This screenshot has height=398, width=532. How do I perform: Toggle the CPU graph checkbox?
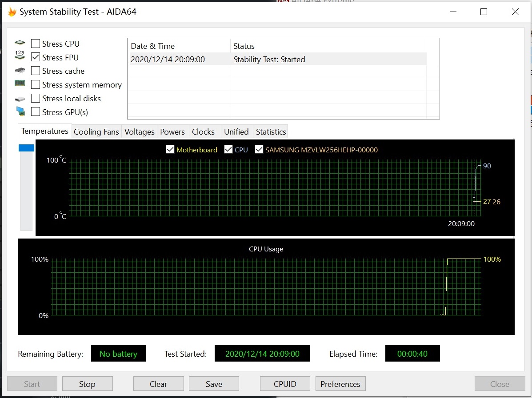point(228,149)
